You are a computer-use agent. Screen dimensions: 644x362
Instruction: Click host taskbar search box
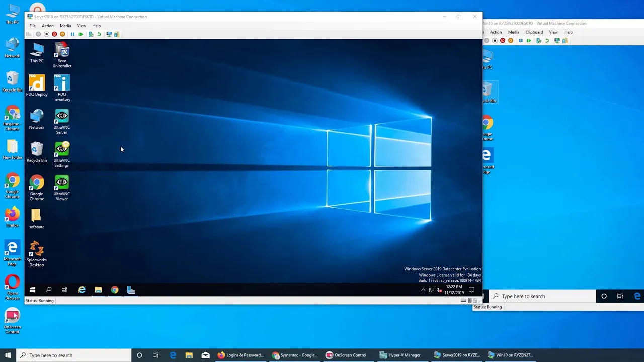coord(73,355)
